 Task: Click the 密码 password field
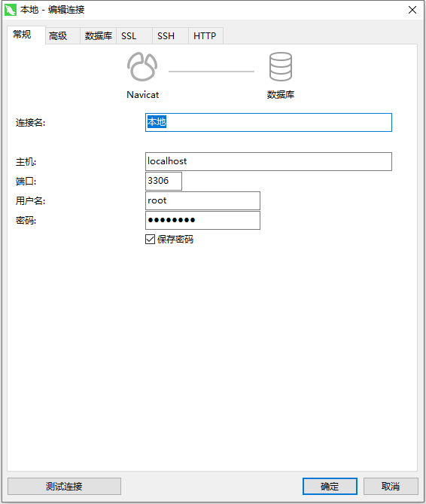pos(202,220)
